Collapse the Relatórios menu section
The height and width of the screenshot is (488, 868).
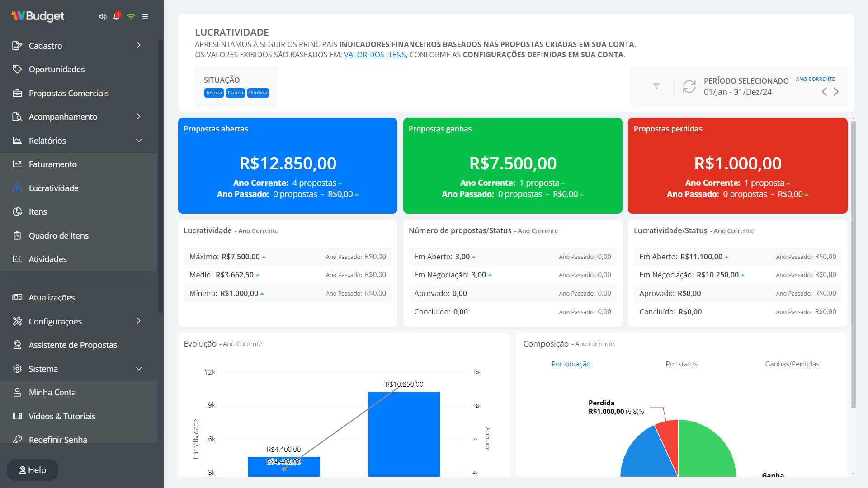139,141
